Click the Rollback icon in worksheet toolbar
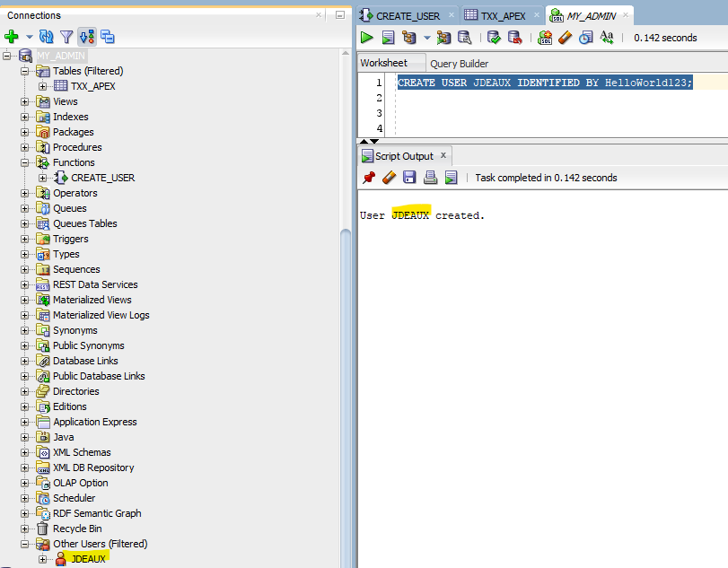728x568 pixels. pos(515,38)
